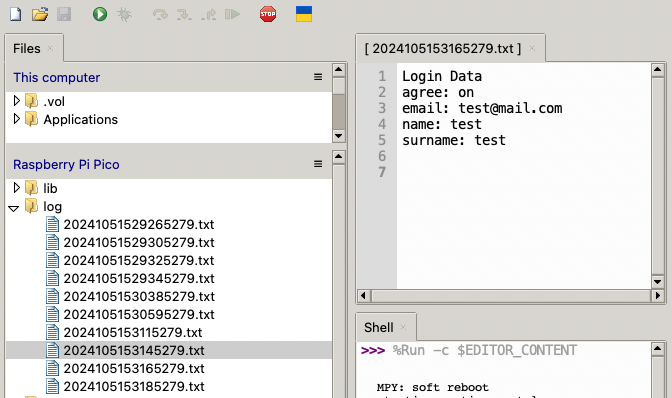Open a file using the folder icon
Screen dimensions: 672x398
(x=40, y=14)
